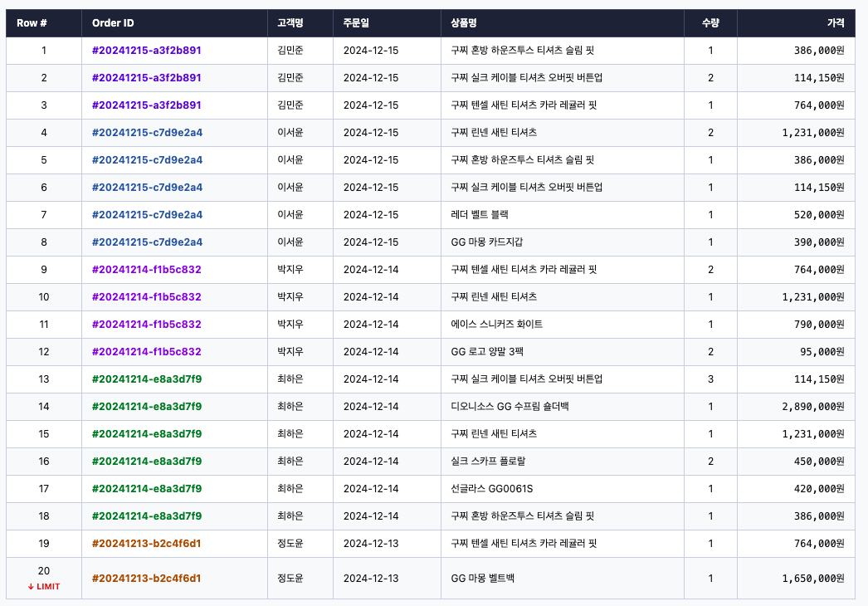Open order #20241214-f1b5c832 in row 12
Screen dimensions: 868x606
(x=146, y=352)
